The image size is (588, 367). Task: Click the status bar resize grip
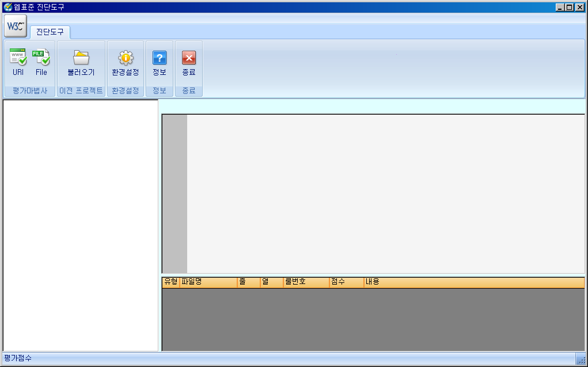pos(582,360)
